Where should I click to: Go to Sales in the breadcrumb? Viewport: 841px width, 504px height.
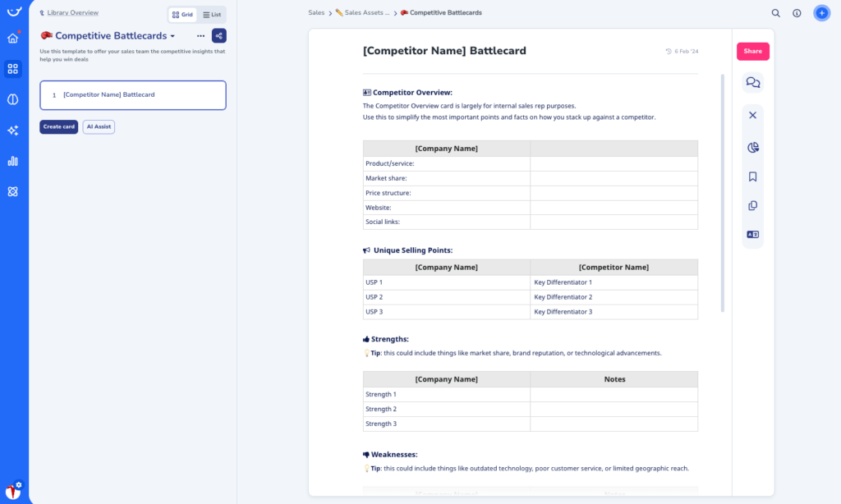(x=316, y=13)
